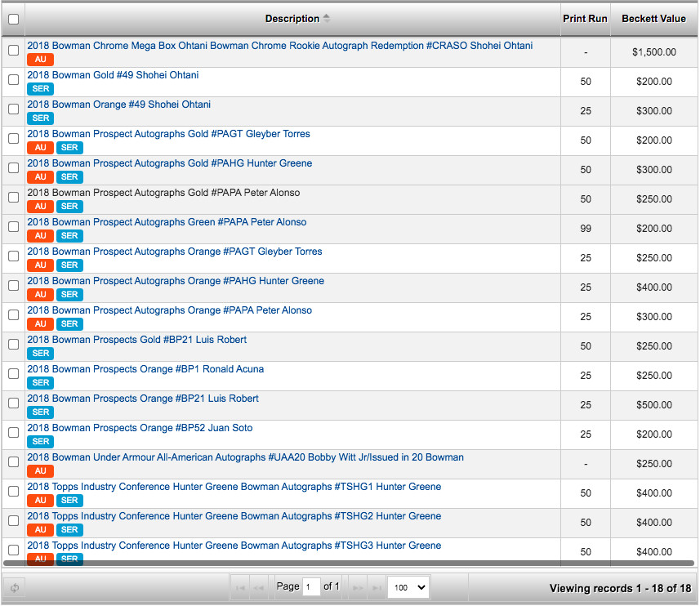Open Topps Industry Conference #TSHG1 Hunter Greene link
The image size is (700, 606).
pos(234,487)
